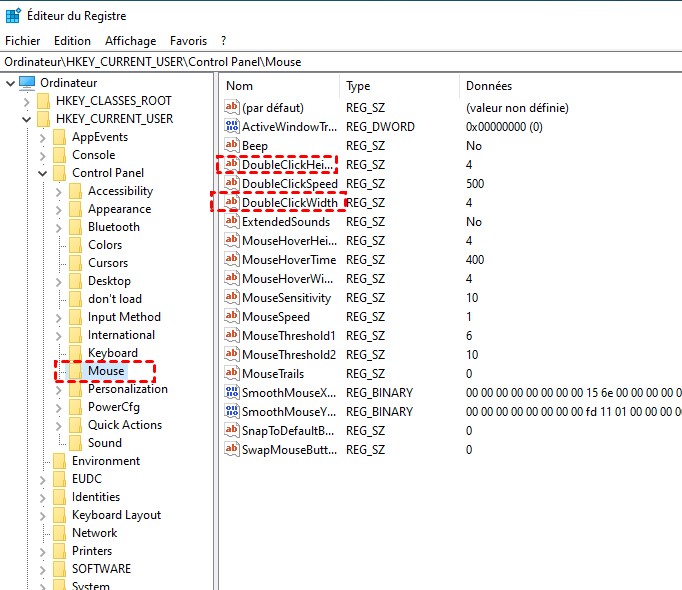Click the string icon for MouseHoverTime
Screen dimensions: 682x590
(x=231, y=259)
